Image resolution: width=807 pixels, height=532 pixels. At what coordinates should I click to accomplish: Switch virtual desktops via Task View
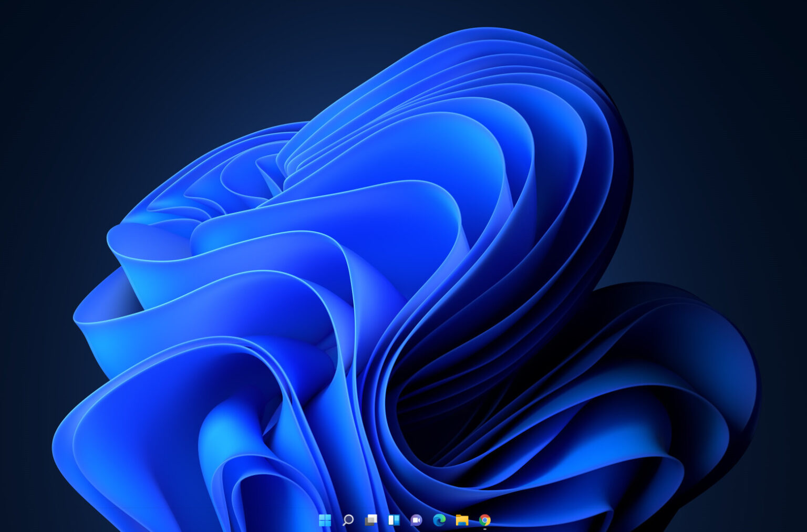coord(370,520)
